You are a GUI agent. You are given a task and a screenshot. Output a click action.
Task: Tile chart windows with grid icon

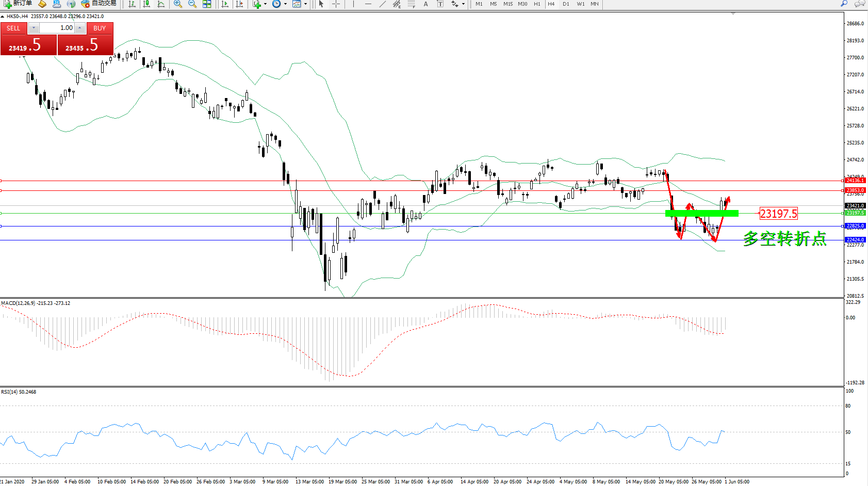207,4
